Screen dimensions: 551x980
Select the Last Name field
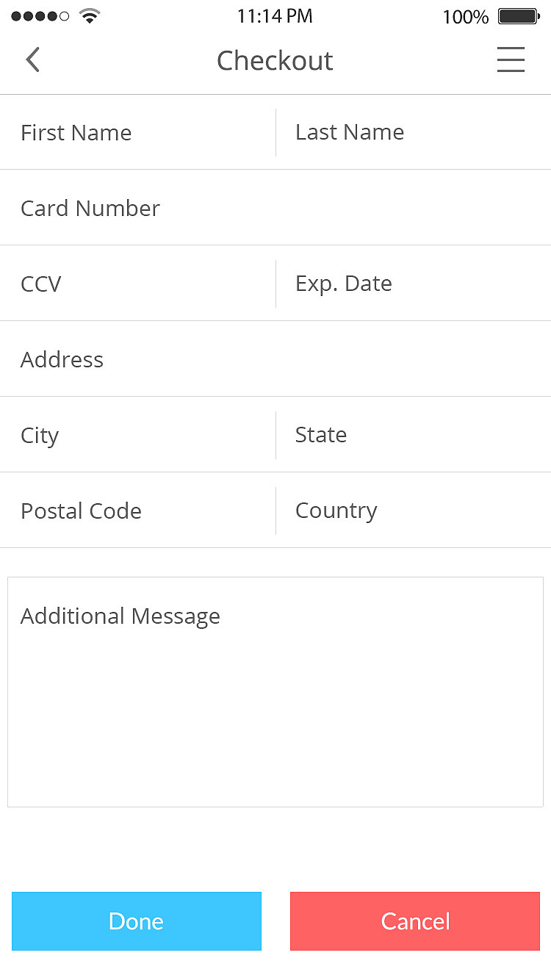414,133
